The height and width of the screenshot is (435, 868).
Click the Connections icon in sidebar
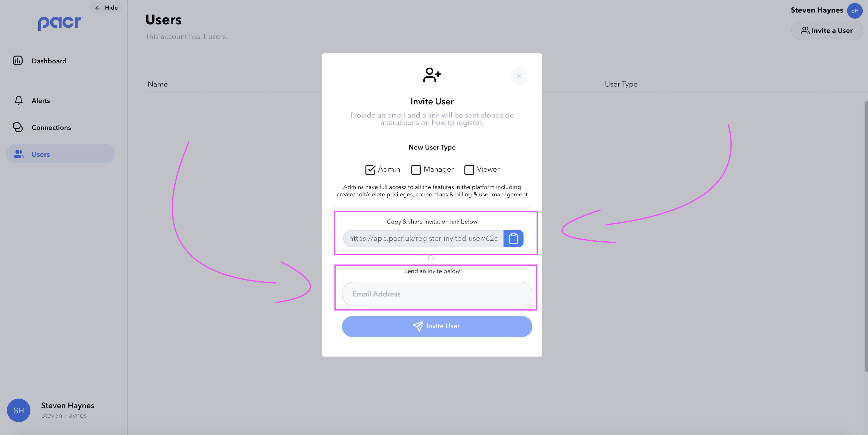coord(17,127)
